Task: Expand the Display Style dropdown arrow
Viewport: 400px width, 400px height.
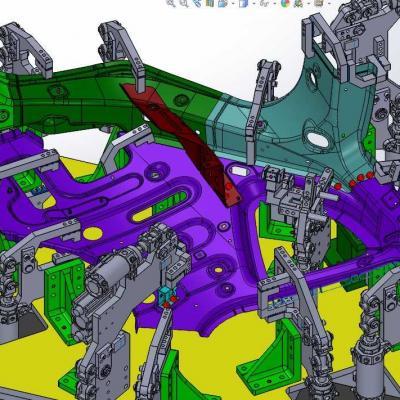Action: [x=254, y=3]
